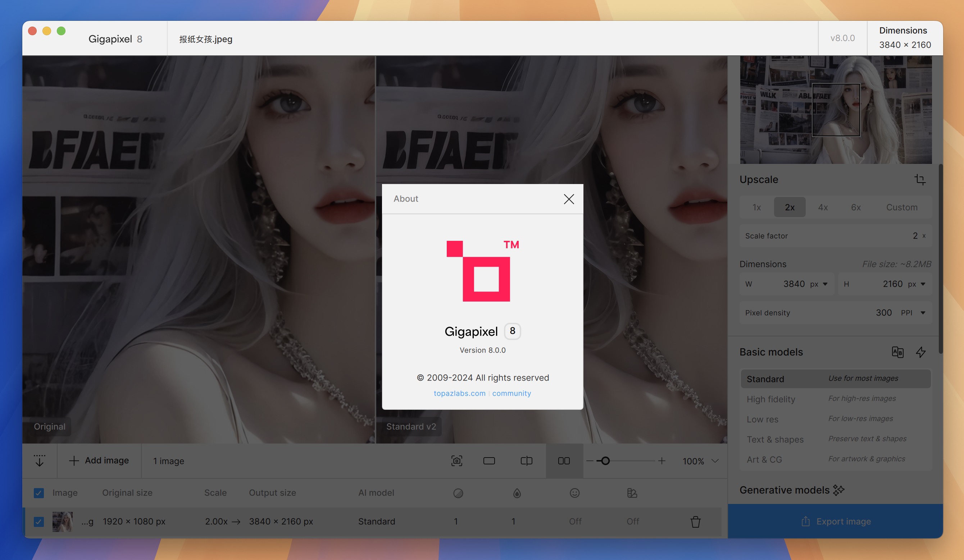Click the Add image button

[x=99, y=460]
